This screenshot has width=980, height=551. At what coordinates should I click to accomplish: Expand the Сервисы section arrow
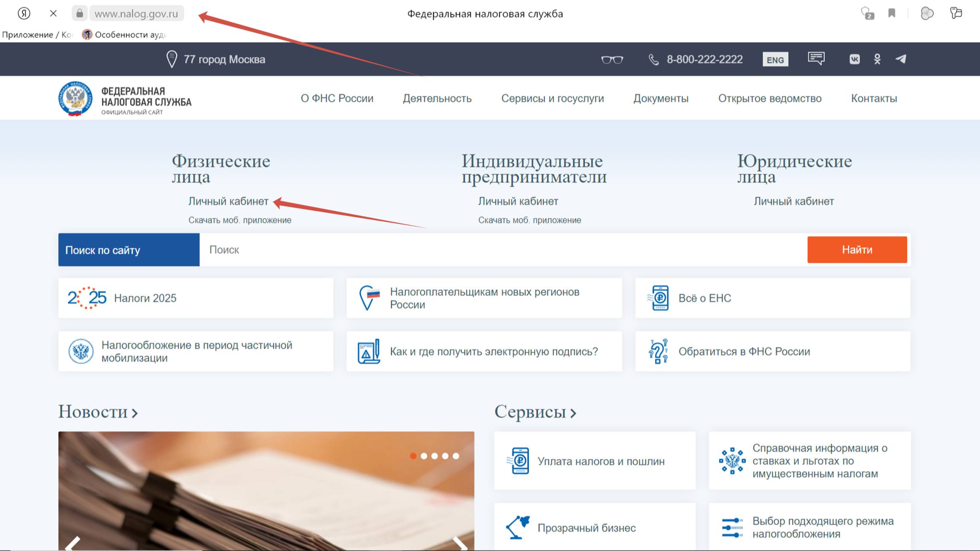point(573,413)
